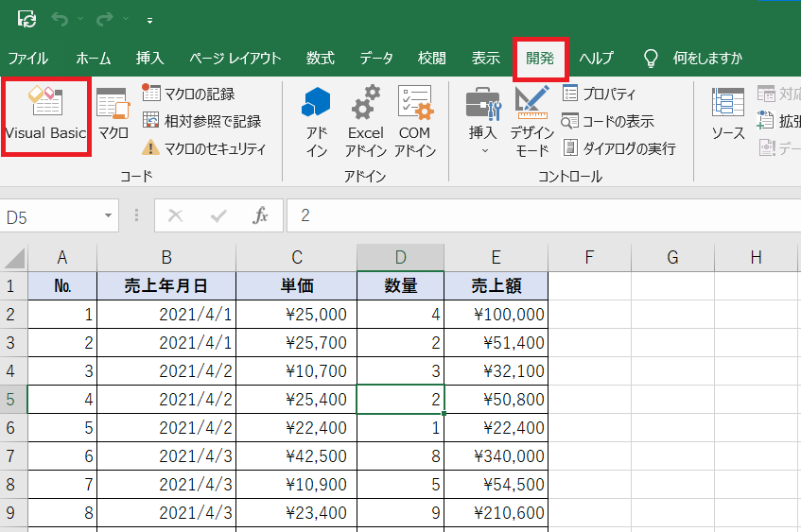Open Insert Function (fx) dialog
This screenshot has width=801, height=532.
pos(260,215)
